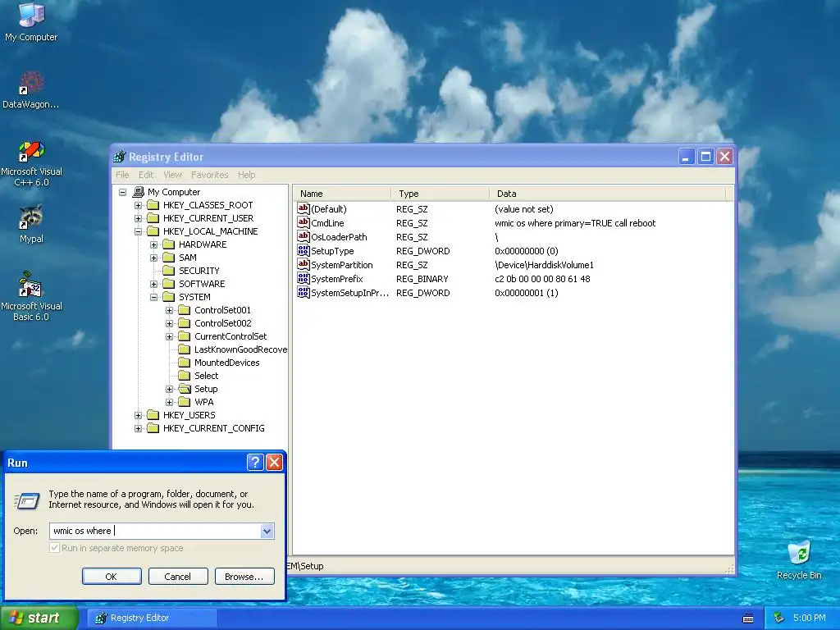
Task: Click the taskbar clock showing 5:00 PM
Action: 809,619
